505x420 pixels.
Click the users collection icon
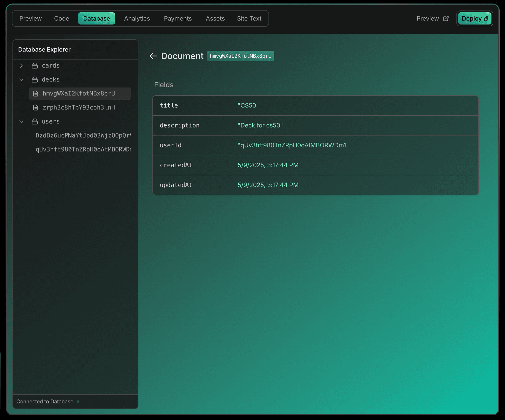pyautogui.click(x=35, y=121)
